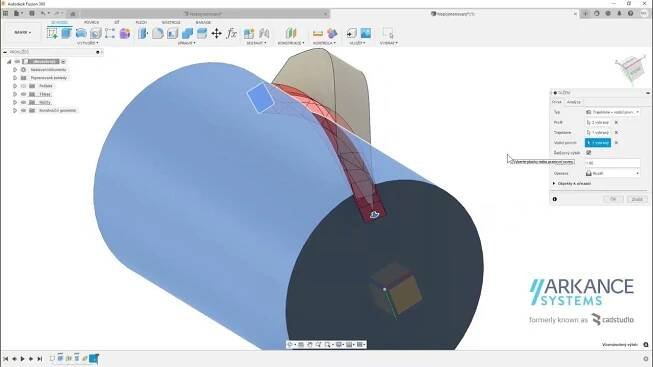
Task: Go to home icon in top bar
Action: (x=72, y=14)
